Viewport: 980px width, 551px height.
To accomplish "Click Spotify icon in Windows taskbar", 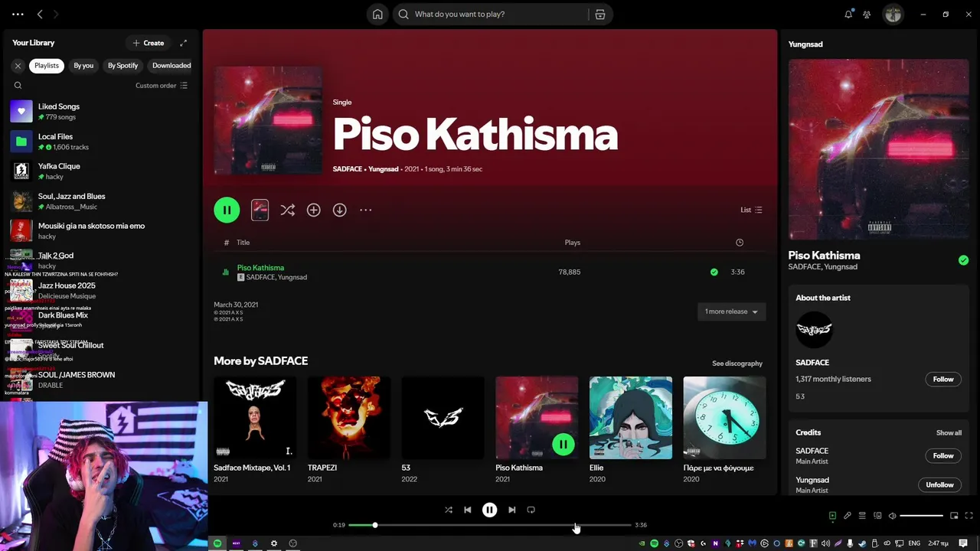I will click(217, 543).
